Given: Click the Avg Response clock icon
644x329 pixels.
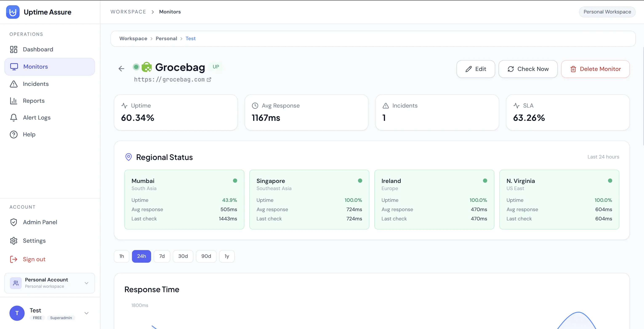Looking at the screenshot, I should [255, 105].
